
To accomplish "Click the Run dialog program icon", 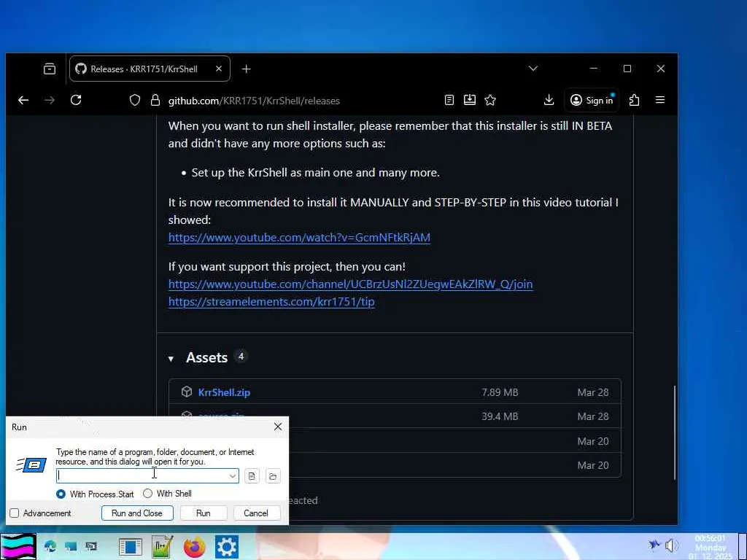I will pos(31,464).
